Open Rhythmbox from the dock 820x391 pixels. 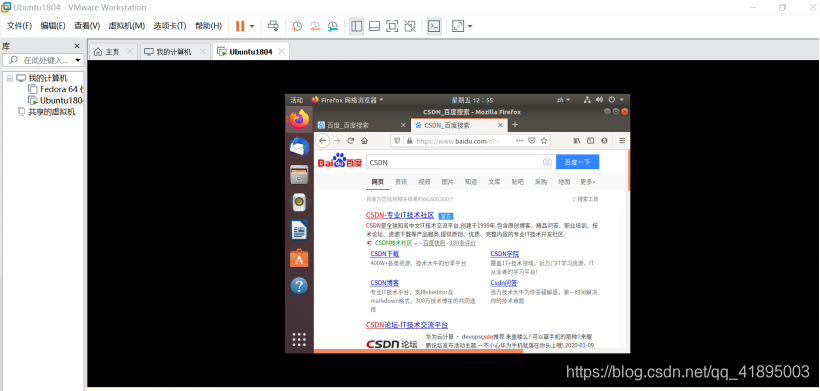pyautogui.click(x=299, y=202)
